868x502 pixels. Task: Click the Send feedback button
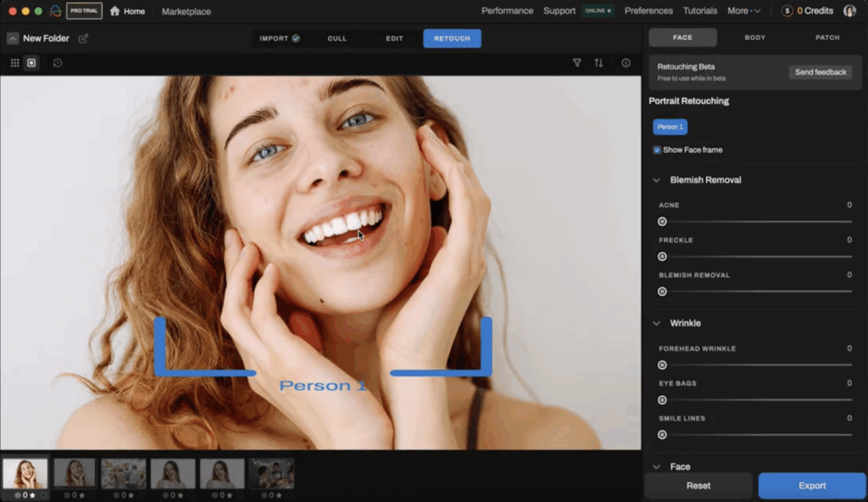(x=820, y=72)
